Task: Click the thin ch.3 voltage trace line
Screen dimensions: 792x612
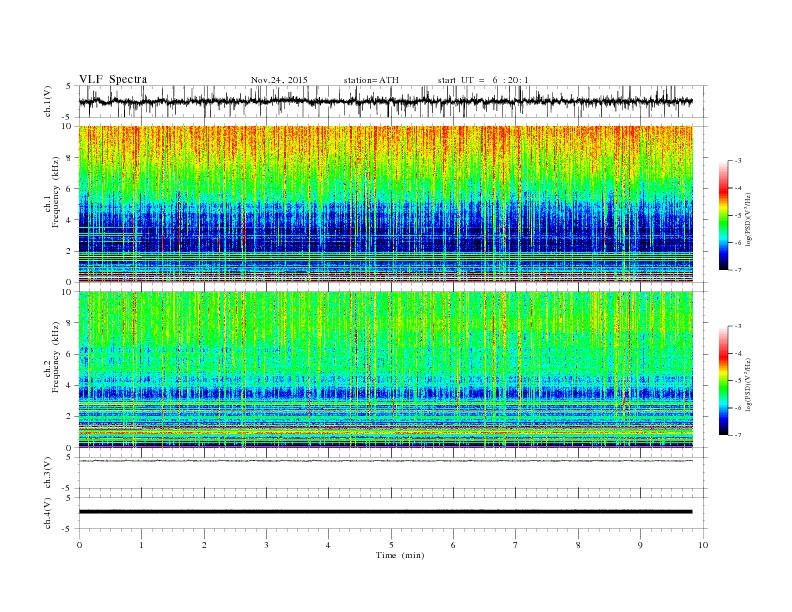Action: tap(386, 461)
